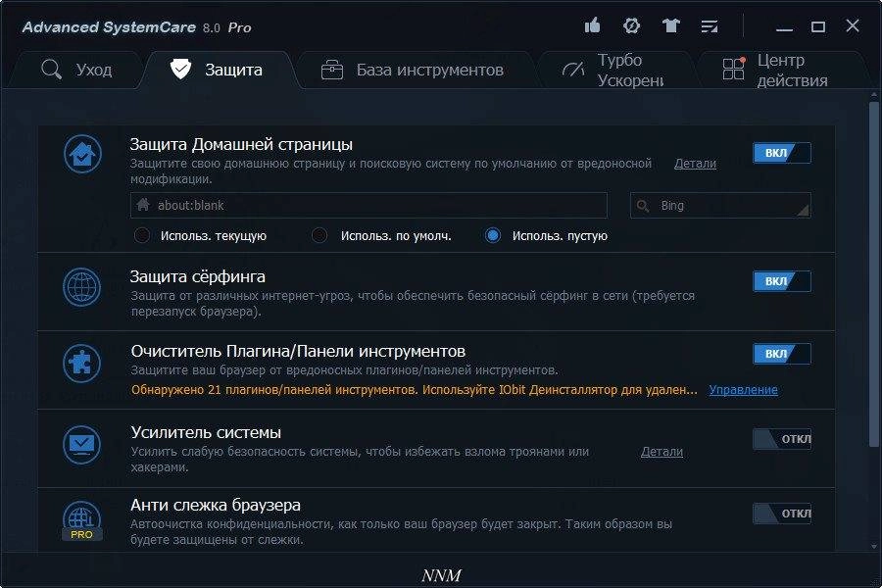Select the Использ. текущую radio button
This screenshot has width=882, height=588.
(142, 235)
